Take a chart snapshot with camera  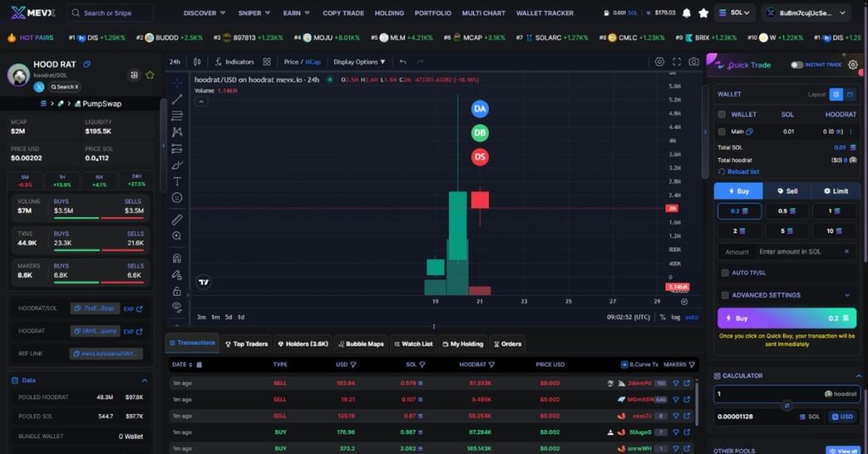[x=693, y=62]
